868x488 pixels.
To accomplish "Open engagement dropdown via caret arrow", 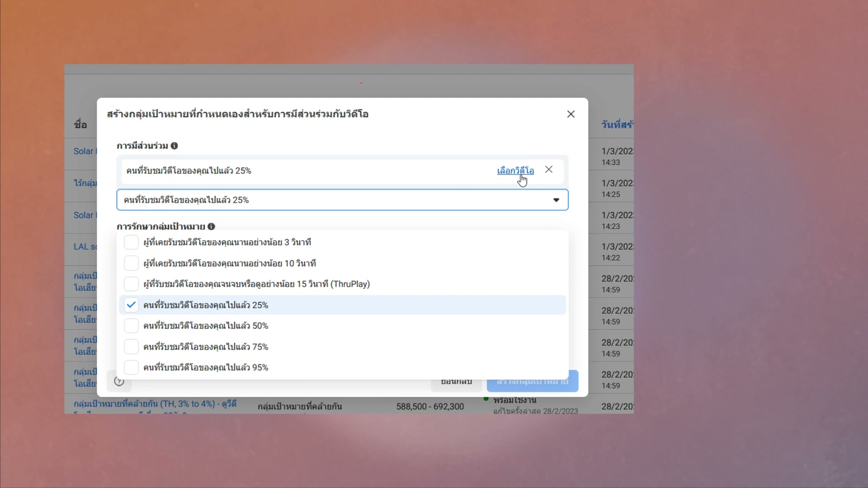I will pyautogui.click(x=556, y=200).
